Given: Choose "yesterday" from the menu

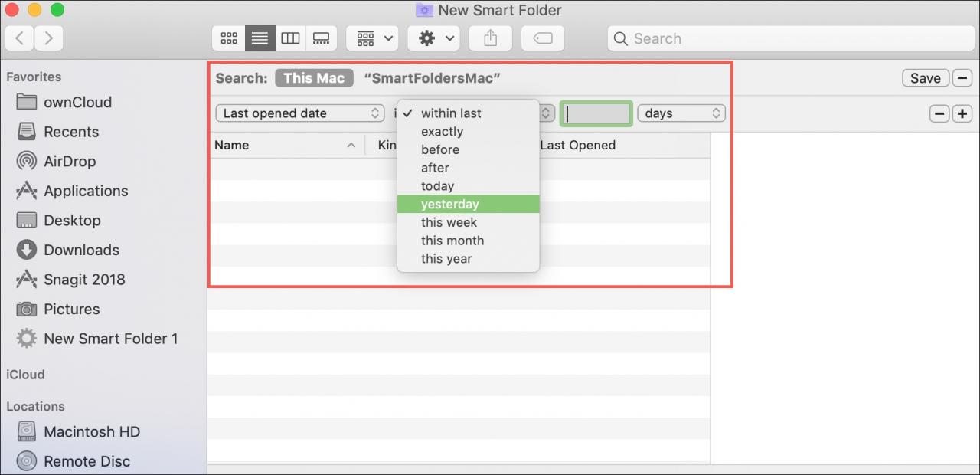Looking at the screenshot, I should pos(469,205).
